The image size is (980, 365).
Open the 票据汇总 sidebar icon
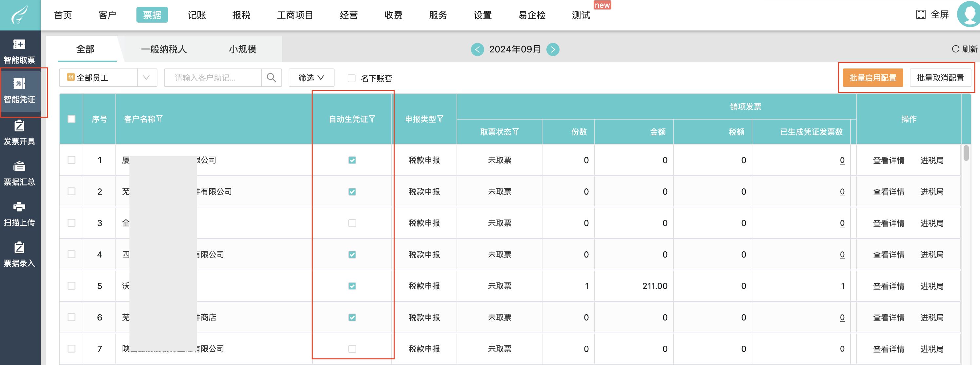click(19, 166)
